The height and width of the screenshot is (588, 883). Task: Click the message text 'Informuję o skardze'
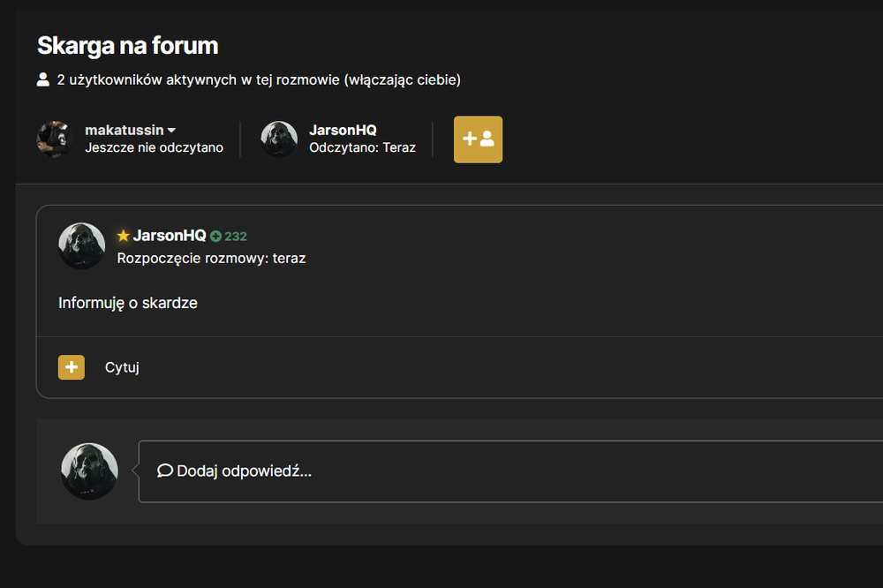(x=128, y=303)
